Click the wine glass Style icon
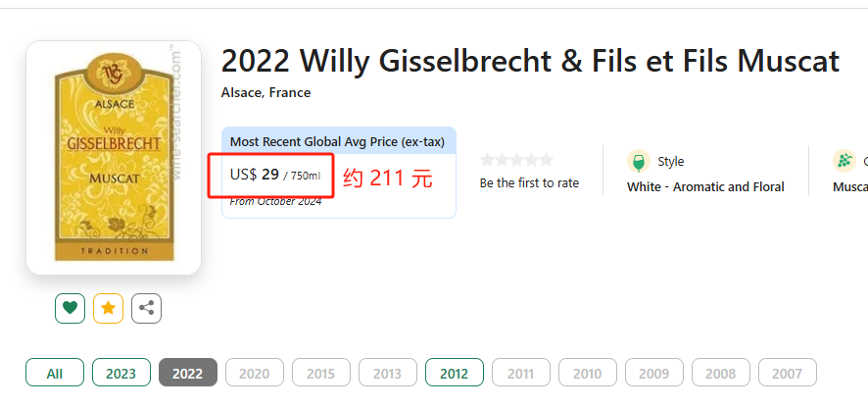This screenshot has height=408, width=868. coord(639,162)
